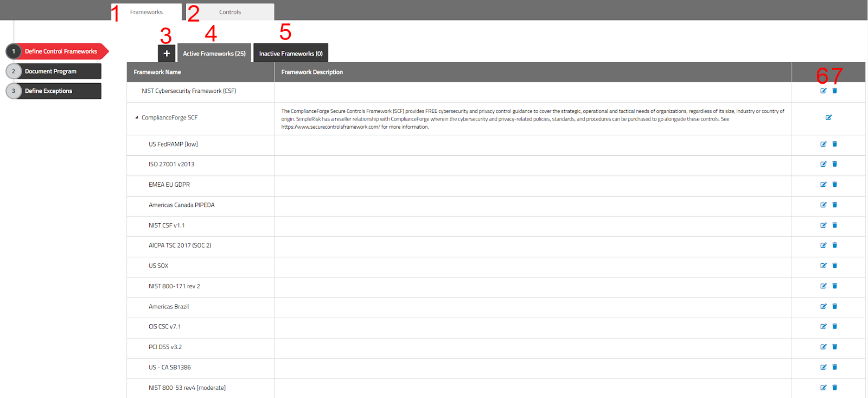The image size is (868, 398).
Task: Delete the US - CA SB1386 framework
Action: coord(834,367)
